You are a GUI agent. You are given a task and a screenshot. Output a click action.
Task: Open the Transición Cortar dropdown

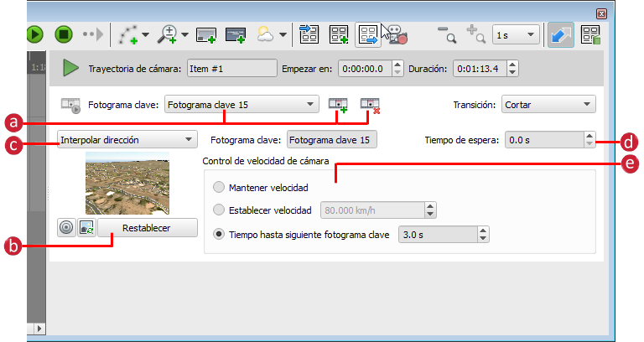tap(548, 105)
